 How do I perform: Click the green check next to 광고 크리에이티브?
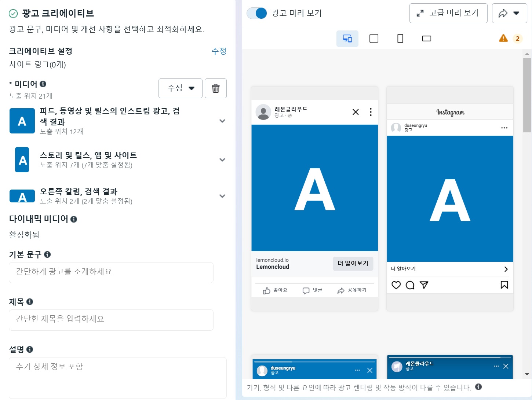pyautogui.click(x=13, y=14)
